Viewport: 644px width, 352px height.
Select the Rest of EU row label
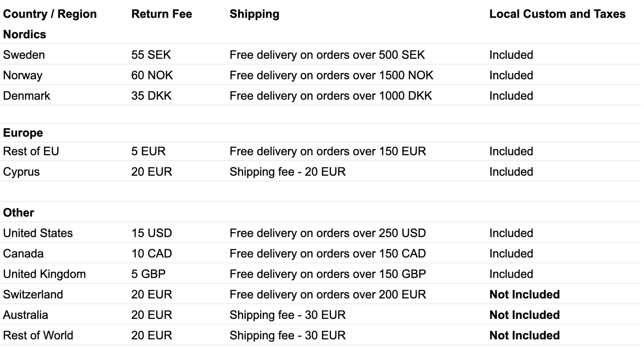point(31,151)
